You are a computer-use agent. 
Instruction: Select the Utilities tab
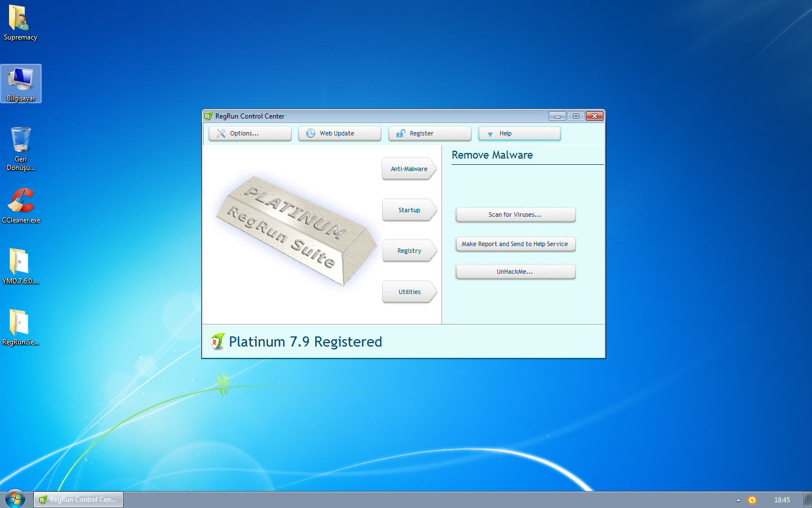409,292
